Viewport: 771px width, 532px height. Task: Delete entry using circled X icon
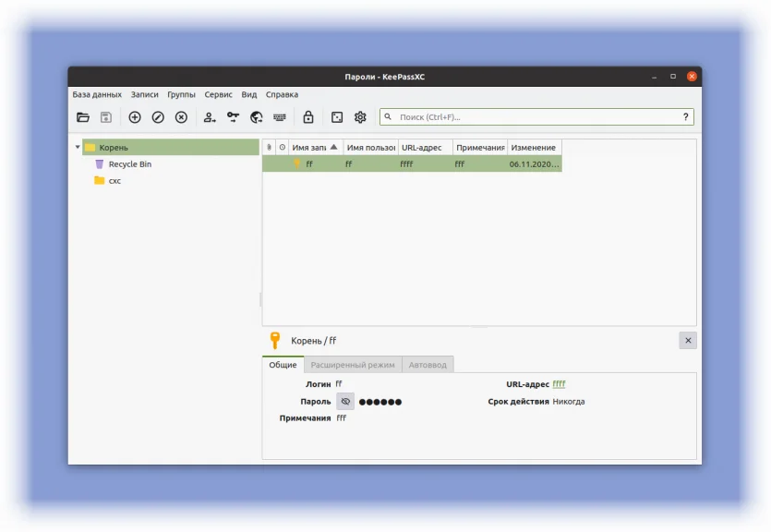coord(182,117)
